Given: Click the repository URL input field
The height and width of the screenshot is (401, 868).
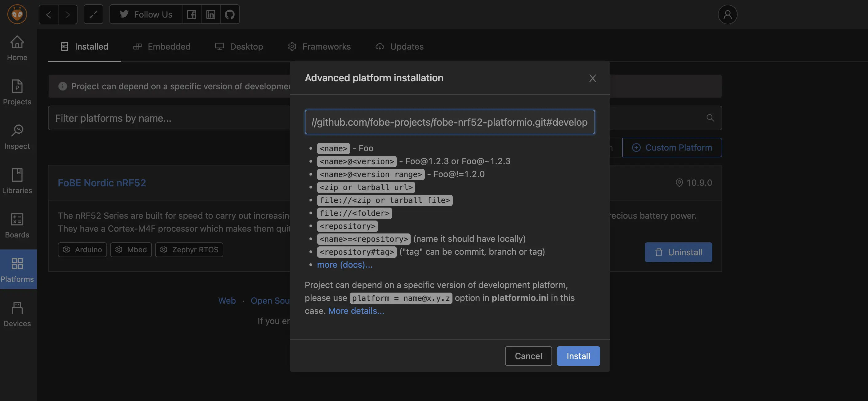Looking at the screenshot, I should click(x=449, y=122).
